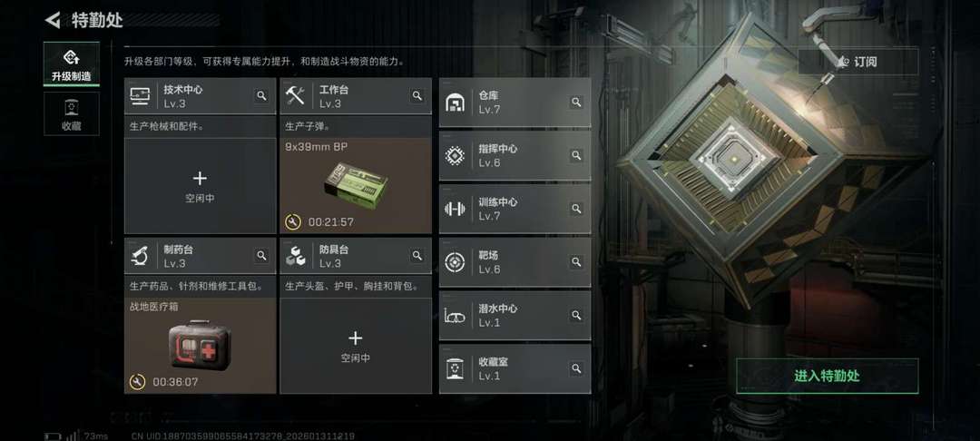Inspect 训练中心 with its magnifier icon
Viewport: 980px width, 441px height.
576,209
